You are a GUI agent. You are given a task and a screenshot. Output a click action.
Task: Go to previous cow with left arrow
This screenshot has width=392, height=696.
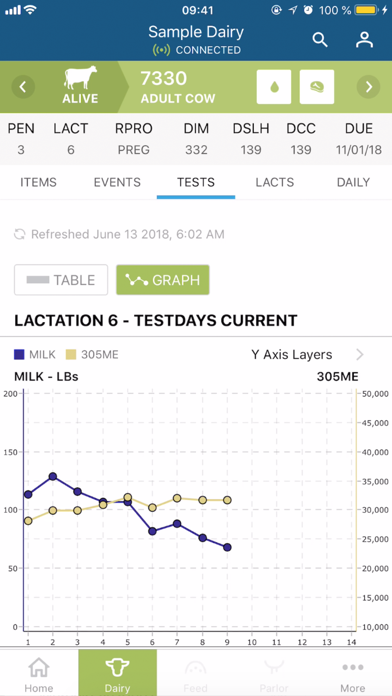(23, 87)
